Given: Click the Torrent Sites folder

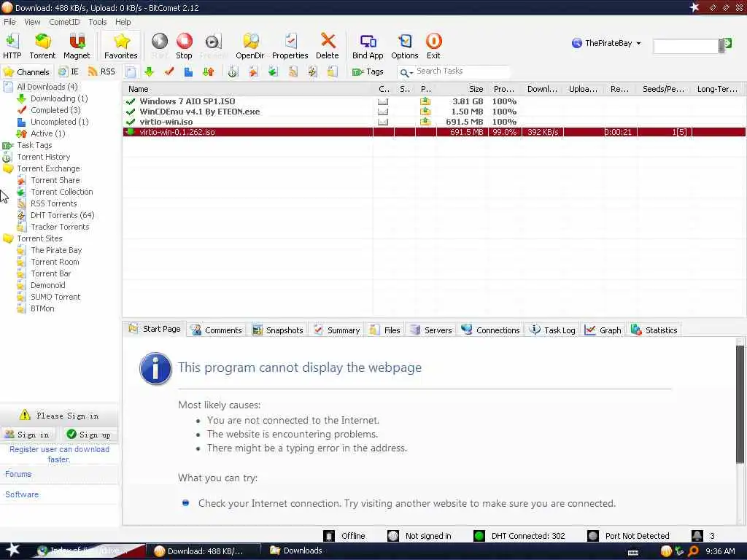Looking at the screenshot, I should 39,238.
